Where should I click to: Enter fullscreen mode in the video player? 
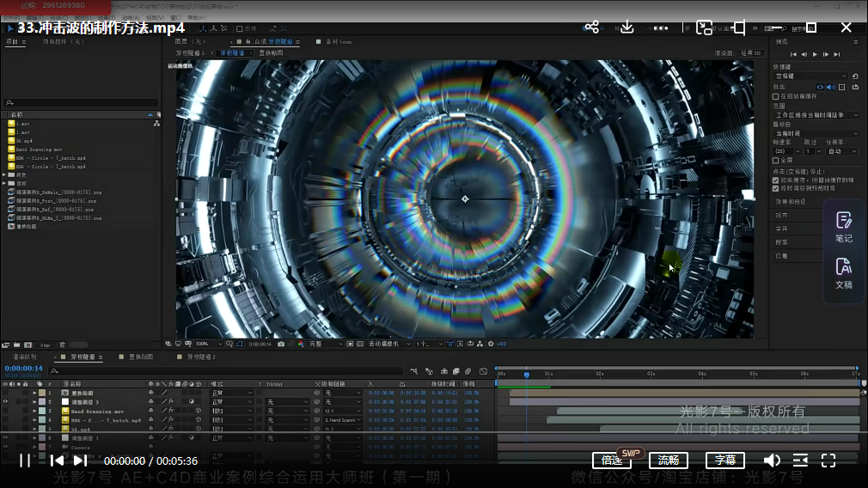[828, 461]
